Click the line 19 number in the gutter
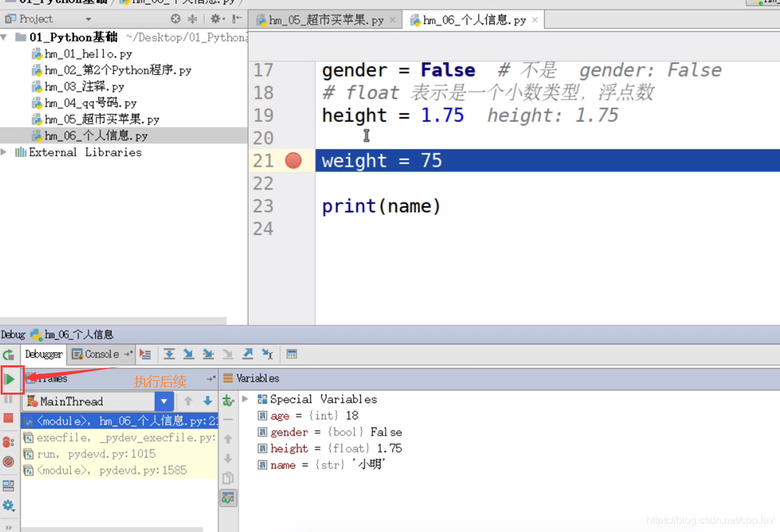The image size is (780, 532). [263, 115]
